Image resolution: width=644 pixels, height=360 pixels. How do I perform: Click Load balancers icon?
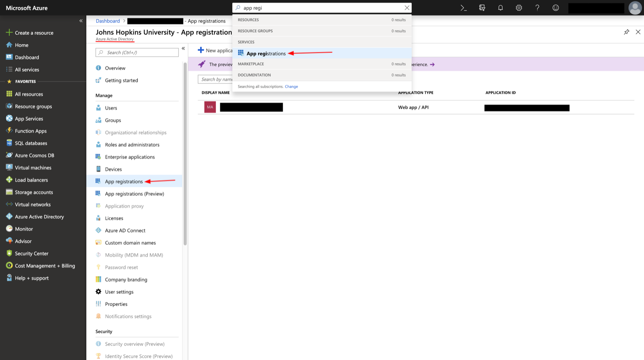tap(9, 180)
